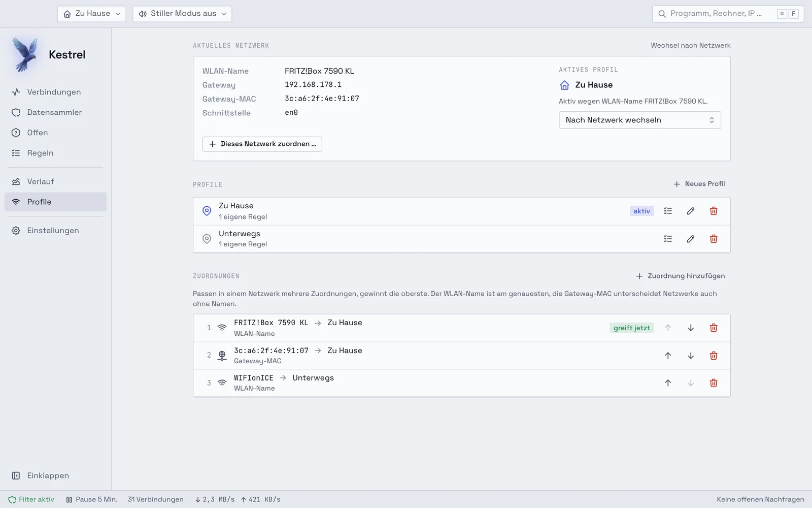This screenshot has width=812, height=508.
Task: Open rules list for Zu Hause profile
Action: [668, 211]
